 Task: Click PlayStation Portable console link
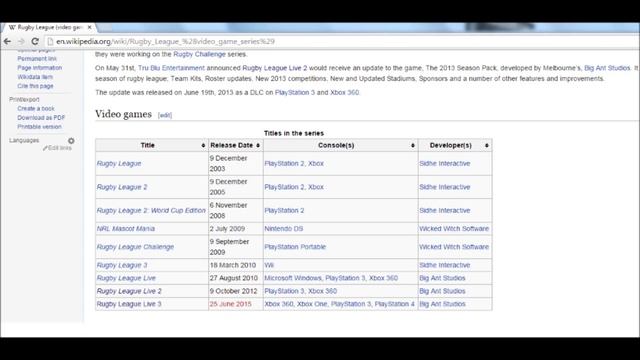point(295,247)
